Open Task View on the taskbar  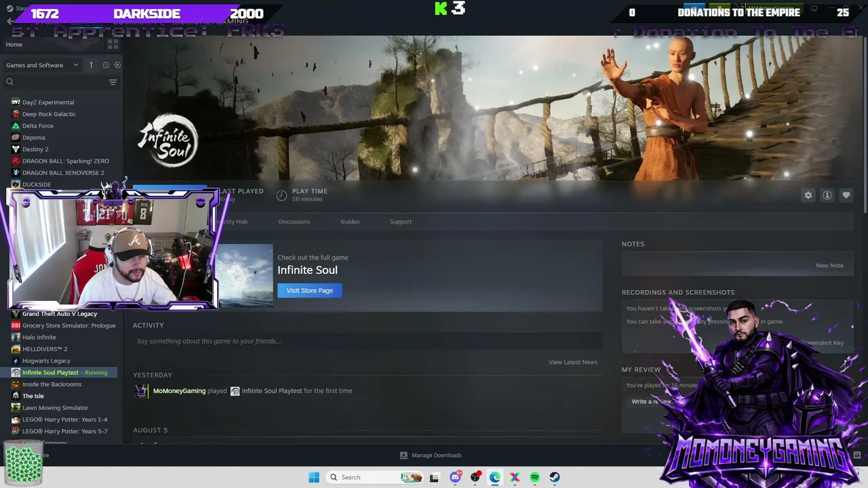(x=434, y=477)
